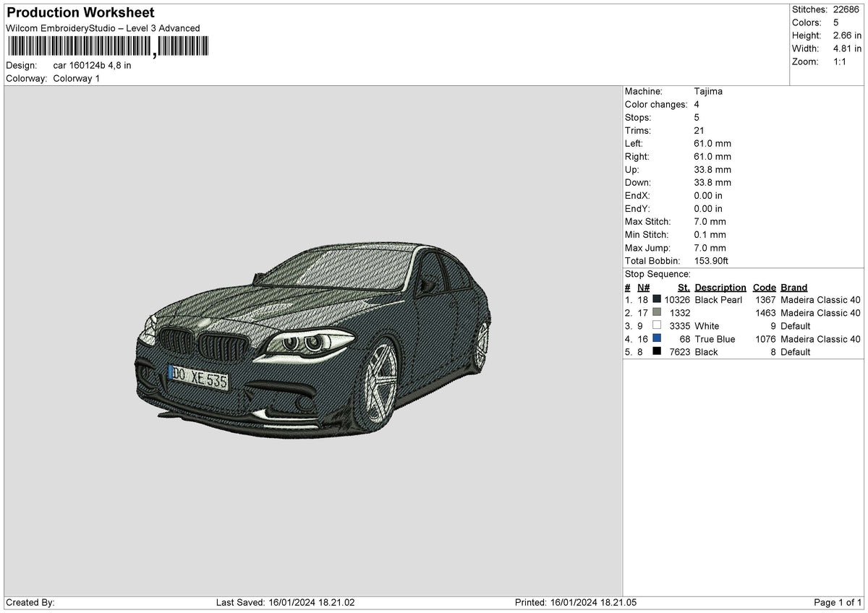Viewport: 868px width, 613px height.
Task: Click the 'Brand' column header
Action: pyautogui.click(x=794, y=287)
